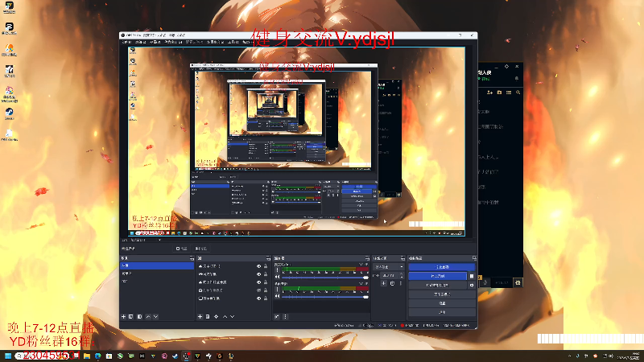Viewport: 644px width, 362px height.
Task: Pop out the Scenes dock via its header icon
Action: click(192, 258)
